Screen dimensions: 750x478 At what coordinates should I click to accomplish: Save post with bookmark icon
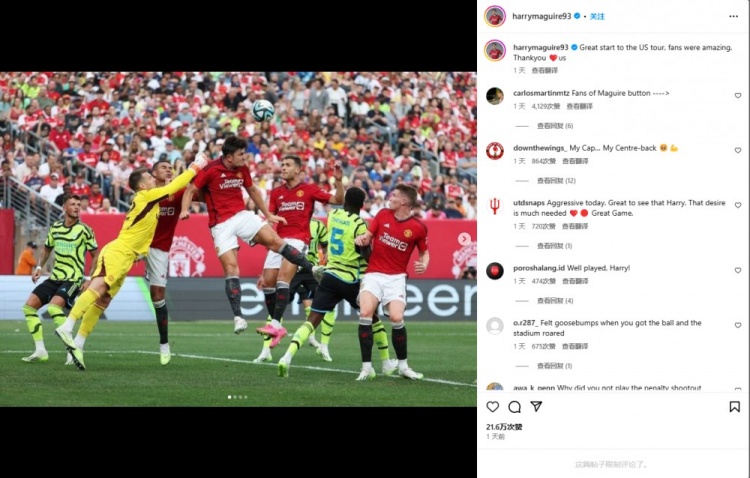tap(735, 407)
